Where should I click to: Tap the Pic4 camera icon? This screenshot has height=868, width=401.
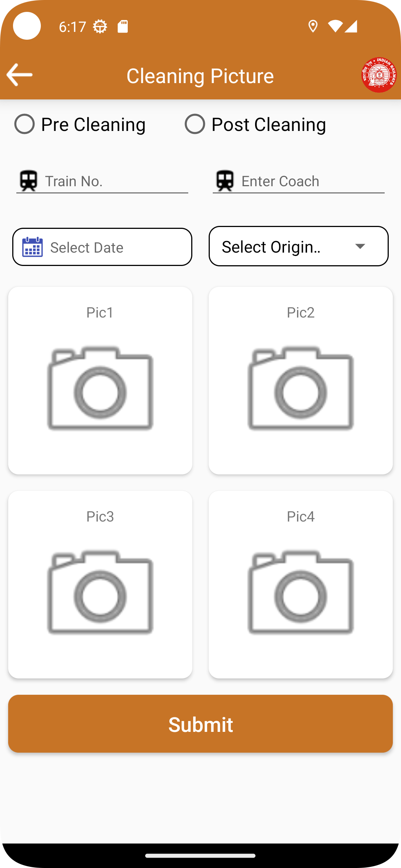301,592
